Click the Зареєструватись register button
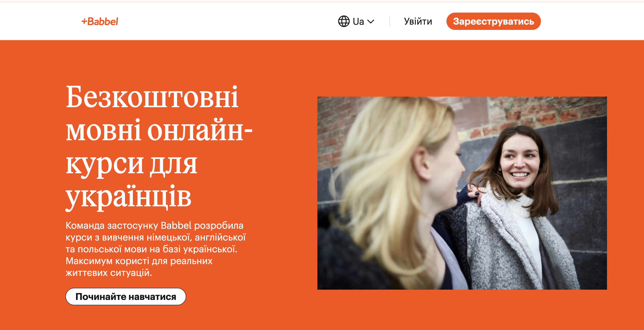The width and height of the screenshot is (644, 330). point(493,21)
